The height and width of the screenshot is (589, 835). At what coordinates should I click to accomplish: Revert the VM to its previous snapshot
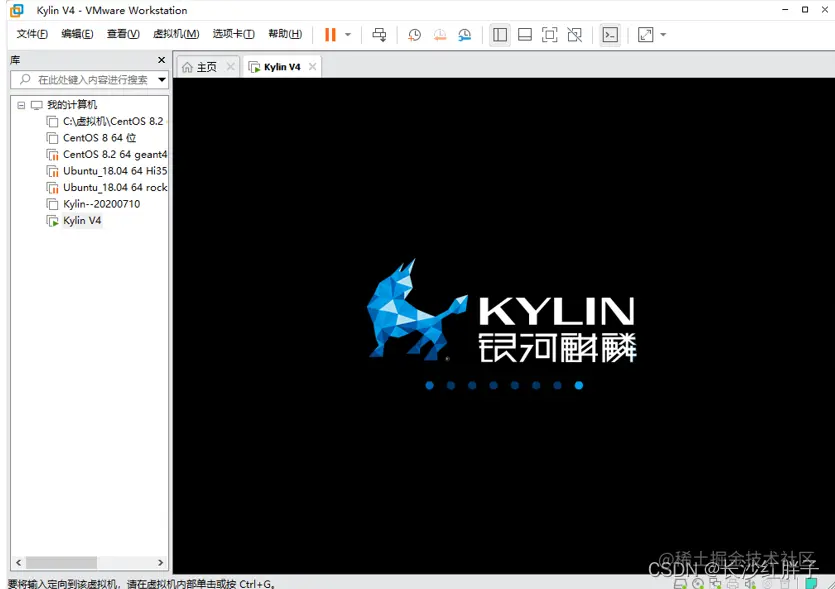click(x=440, y=34)
